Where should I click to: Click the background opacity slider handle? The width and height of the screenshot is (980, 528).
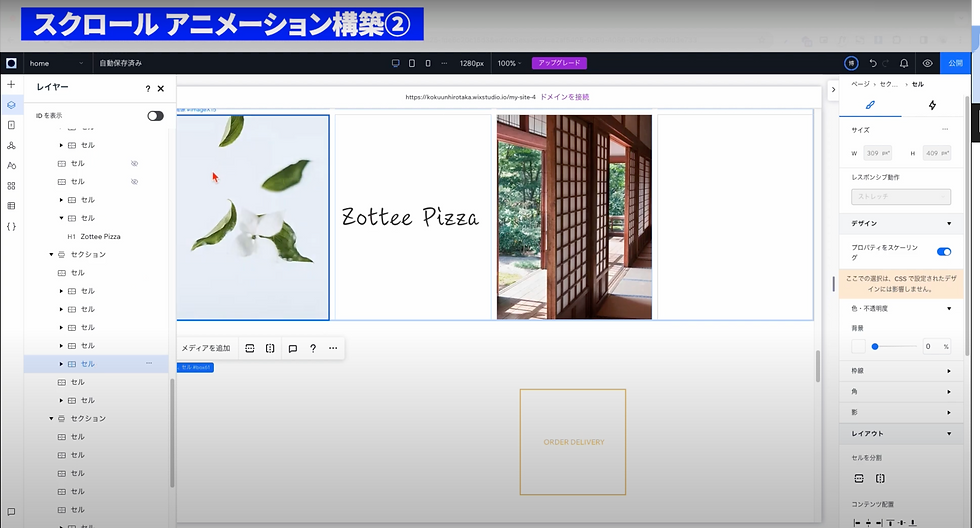tap(875, 346)
